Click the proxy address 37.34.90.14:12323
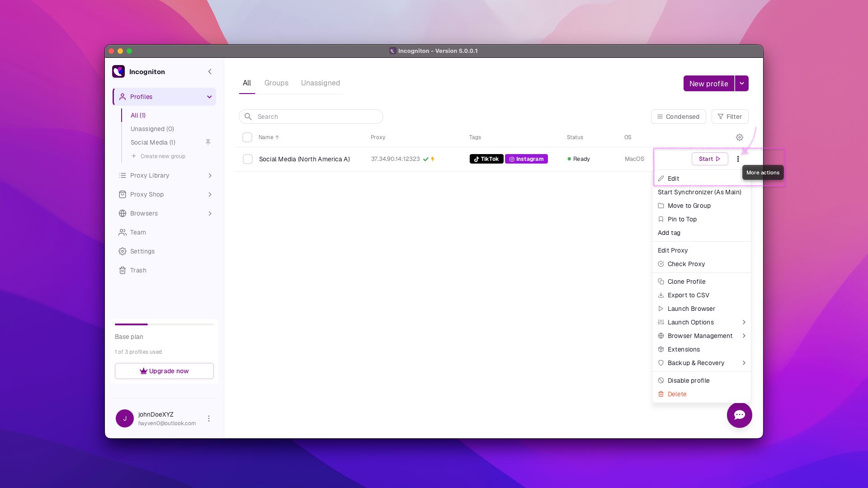868x488 pixels. coord(396,159)
